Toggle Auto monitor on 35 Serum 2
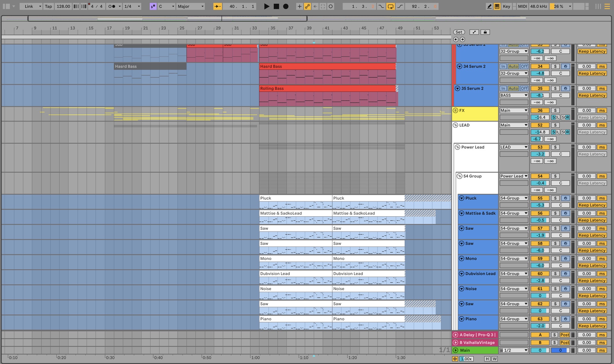 [513, 88]
